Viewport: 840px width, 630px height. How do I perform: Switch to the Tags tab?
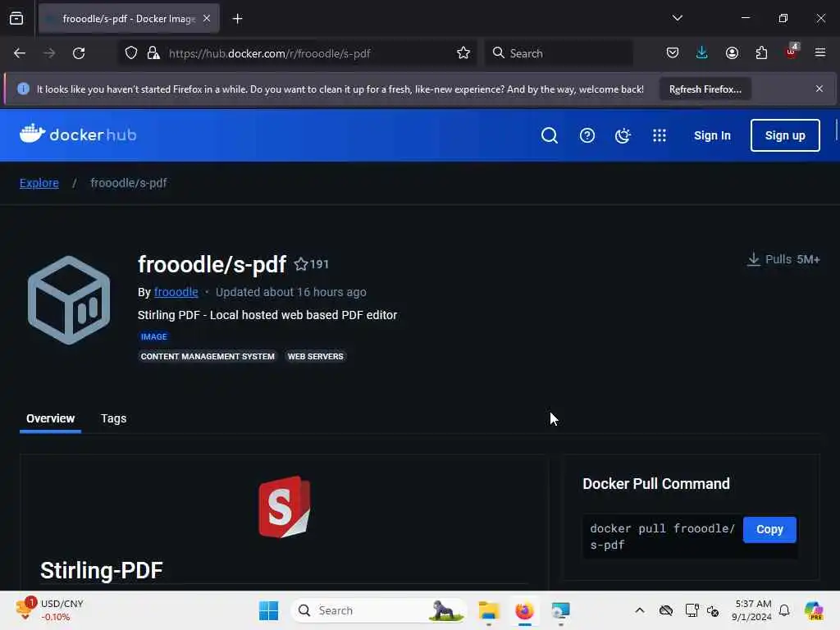(x=113, y=418)
